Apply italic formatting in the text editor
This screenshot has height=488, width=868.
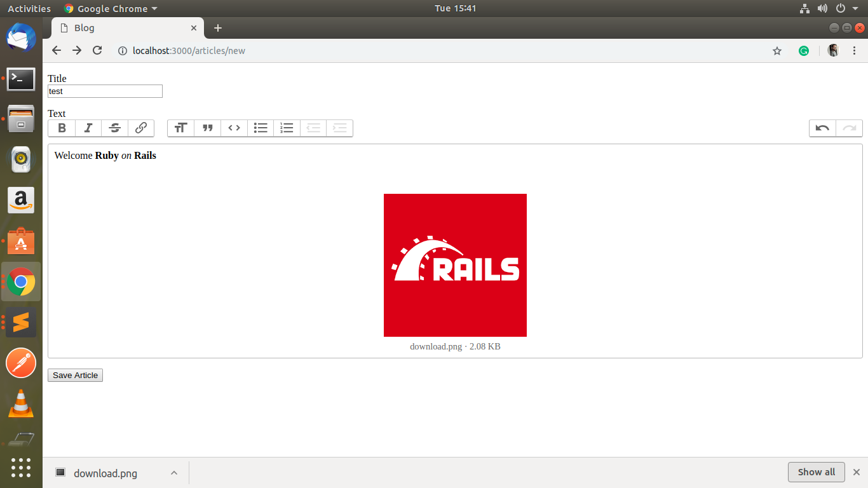(x=88, y=128)
